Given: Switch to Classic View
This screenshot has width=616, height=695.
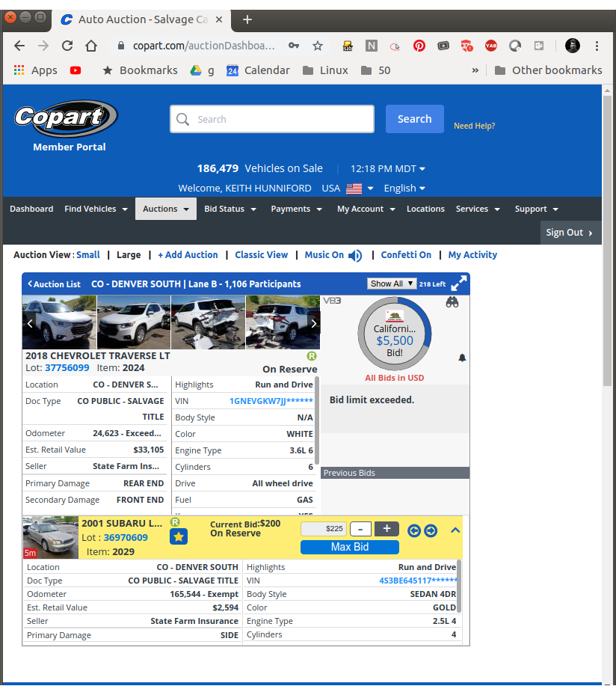Looking at the screenshot, I should click(x=262, y=255).
